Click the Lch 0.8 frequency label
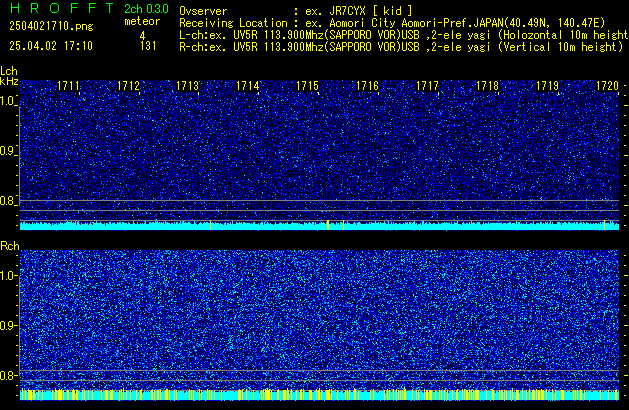 click(x=8, y=201)
